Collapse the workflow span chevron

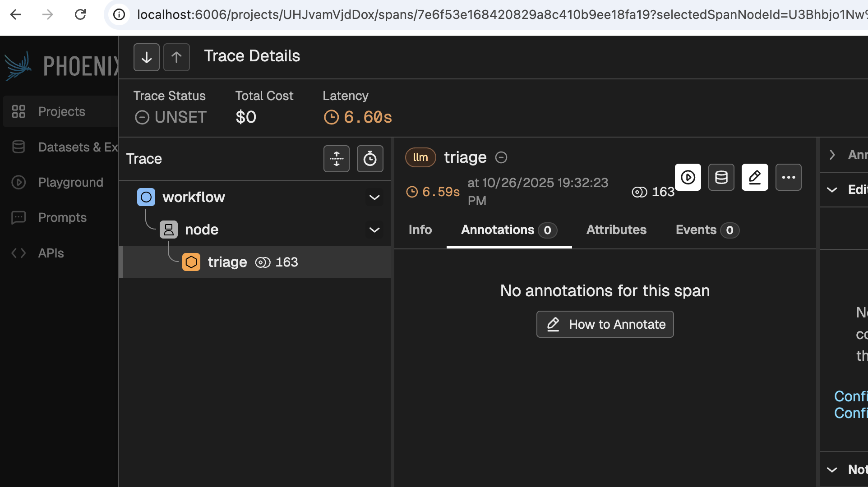[374, 198]
